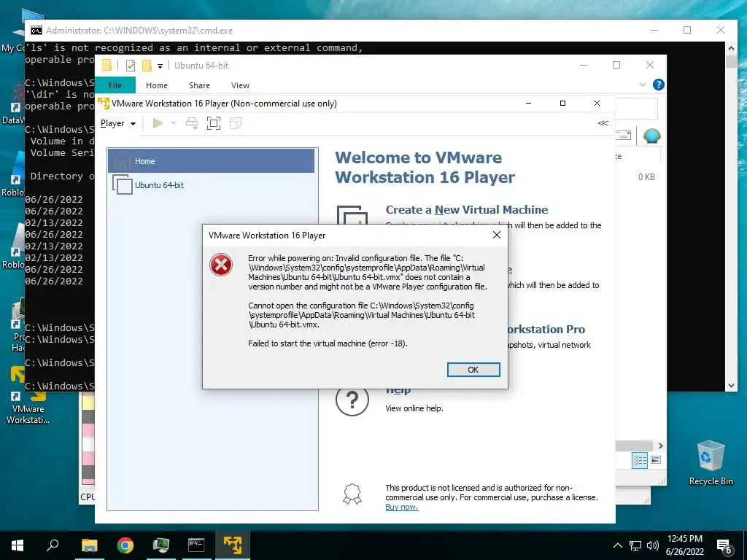Open File tab in Explorer window
This screenshot has height=560, width=747.
115,85
